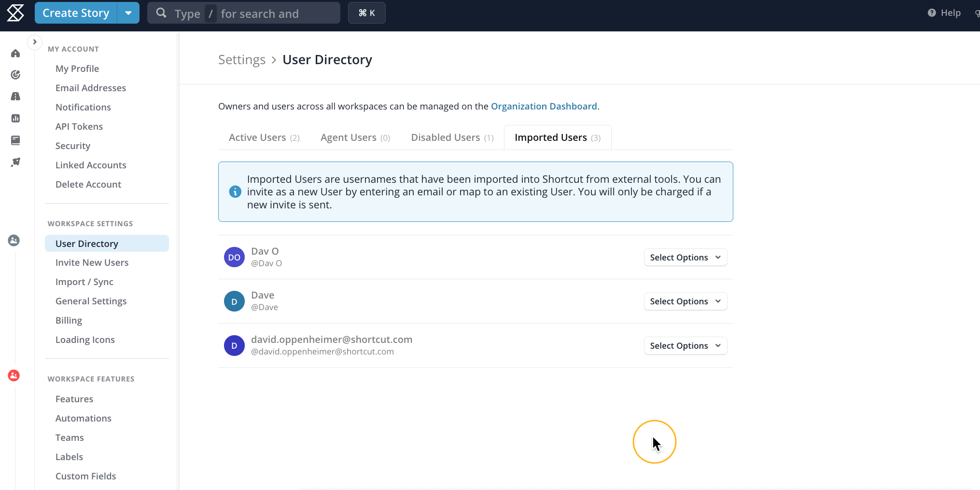
Task: Click the info icon in the banner
Action: [235, 192]
